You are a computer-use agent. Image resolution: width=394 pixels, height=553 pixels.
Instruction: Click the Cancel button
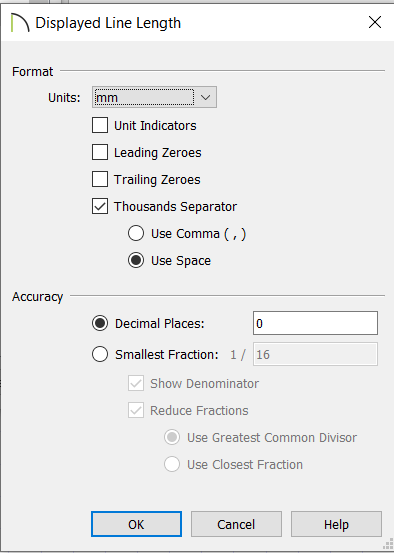click(x=236, y=524)
